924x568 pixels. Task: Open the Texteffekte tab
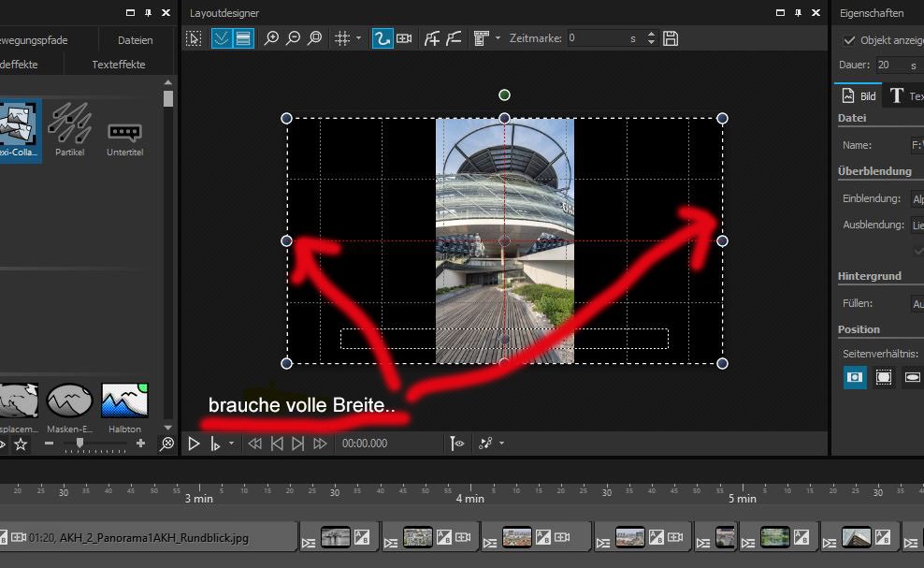tap(119, 65)
